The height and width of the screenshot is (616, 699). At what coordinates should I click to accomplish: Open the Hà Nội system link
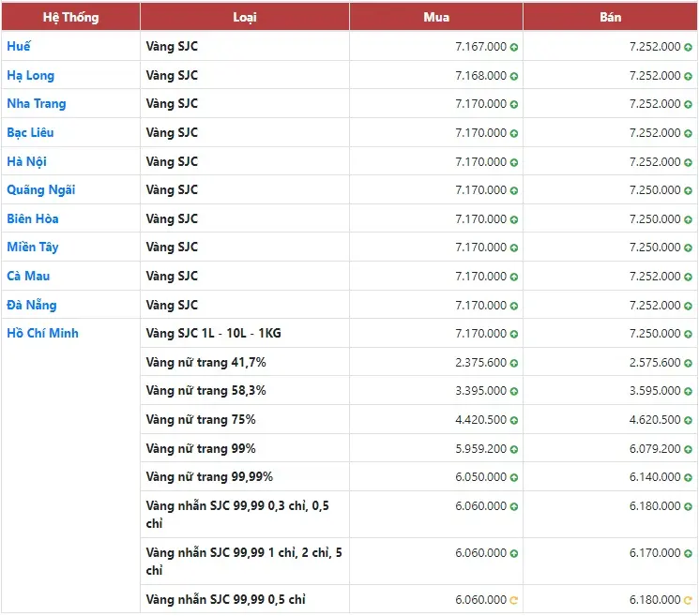click(26, 161)
